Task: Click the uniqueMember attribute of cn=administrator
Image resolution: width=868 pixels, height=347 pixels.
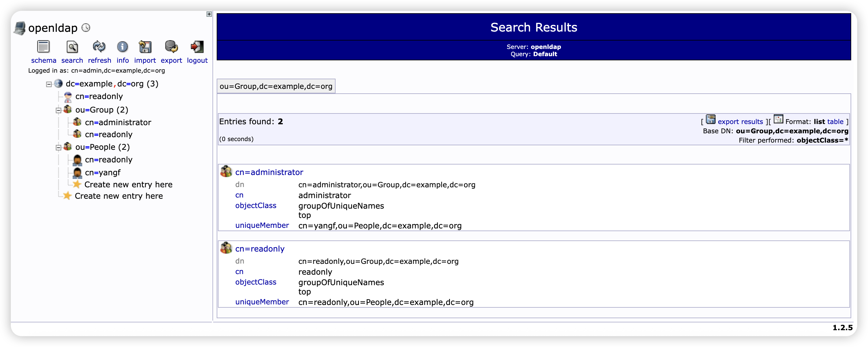Action: click(x=262, y=225)
